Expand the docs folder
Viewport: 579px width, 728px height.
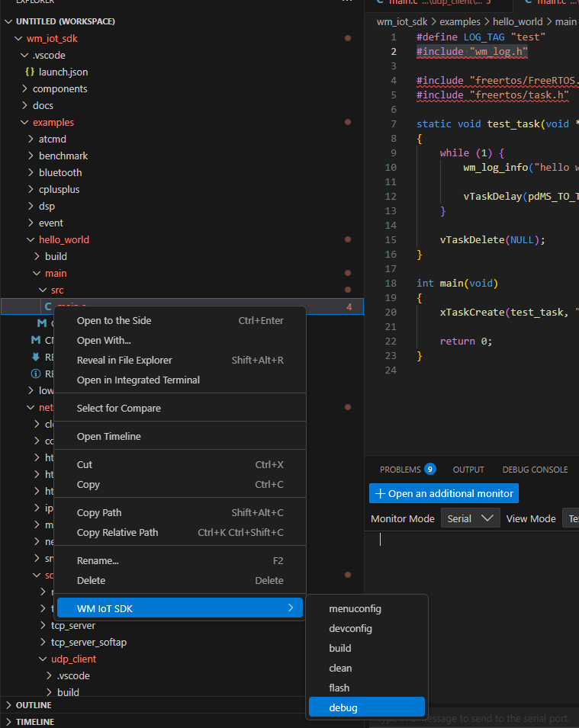(x=24, y=105)
